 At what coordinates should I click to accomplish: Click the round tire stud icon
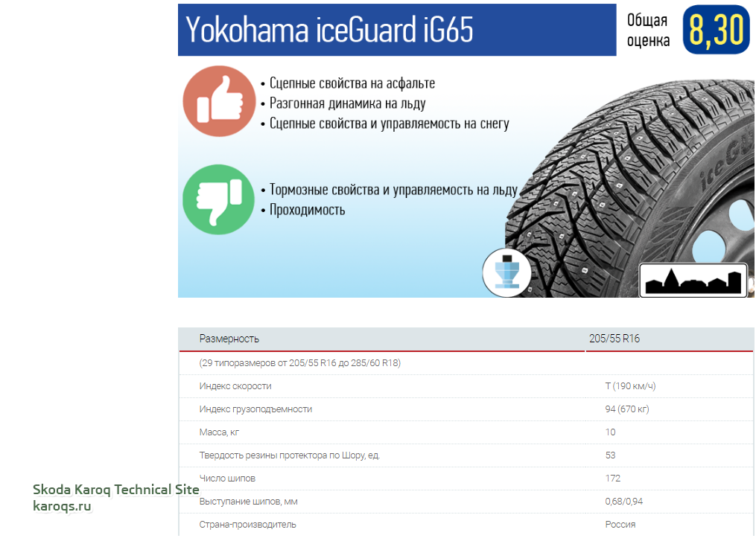[506, 272]
